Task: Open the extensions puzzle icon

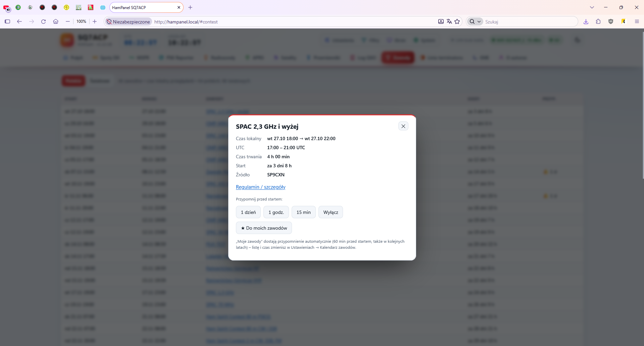Action: [598, 21]
